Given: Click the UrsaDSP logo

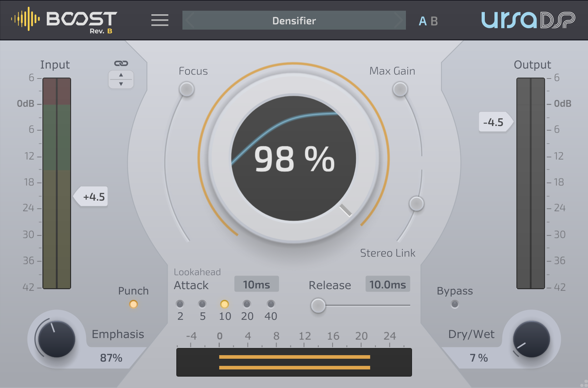Looking at the screenshot, I should (528, 20).
